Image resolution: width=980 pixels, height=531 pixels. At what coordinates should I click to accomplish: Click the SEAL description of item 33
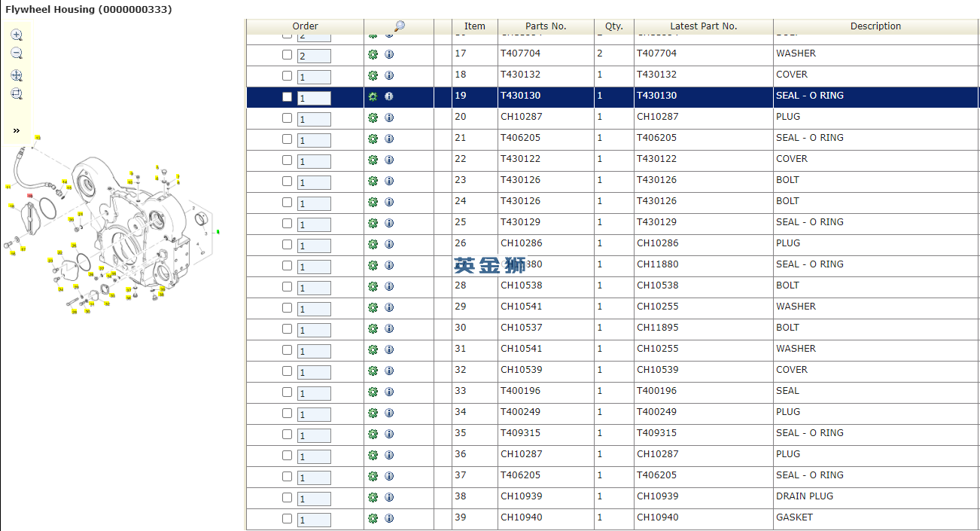[788, 391]
